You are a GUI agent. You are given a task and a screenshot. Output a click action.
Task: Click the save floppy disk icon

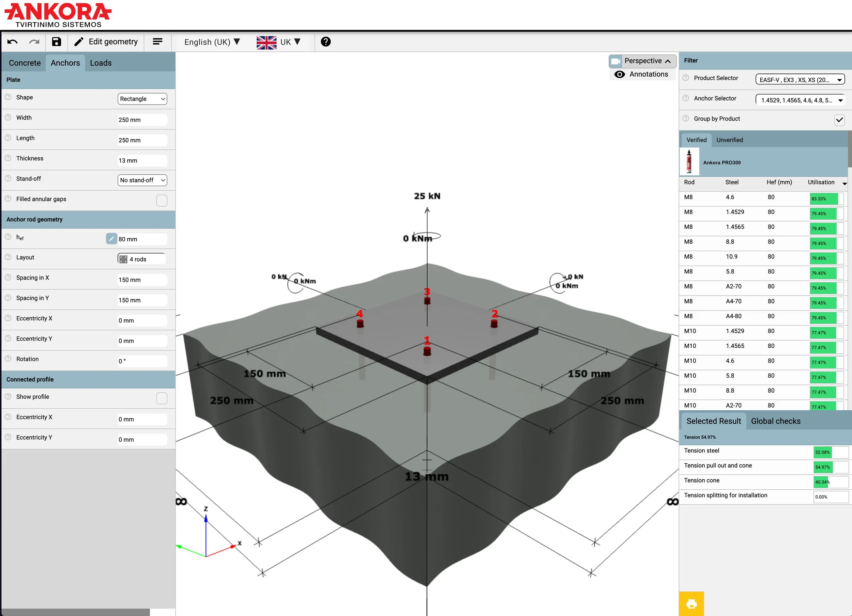tap(56, 42)
